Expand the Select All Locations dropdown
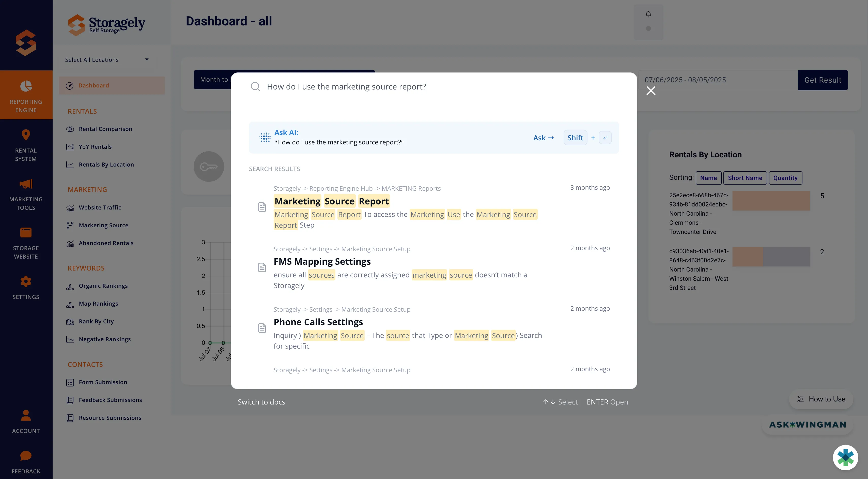The height and width of the screenshot is (479, 868). click(x=107, y=60)
